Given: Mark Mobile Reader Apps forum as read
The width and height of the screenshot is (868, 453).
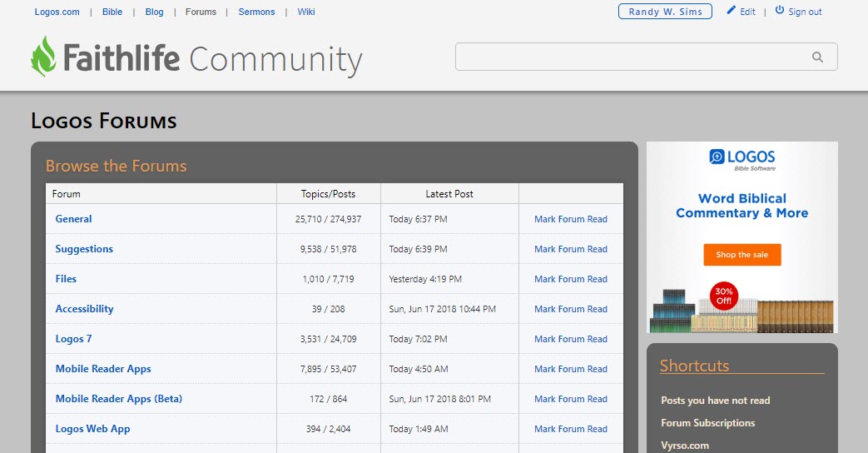Looking at the screenshot, I should [571, 369].
